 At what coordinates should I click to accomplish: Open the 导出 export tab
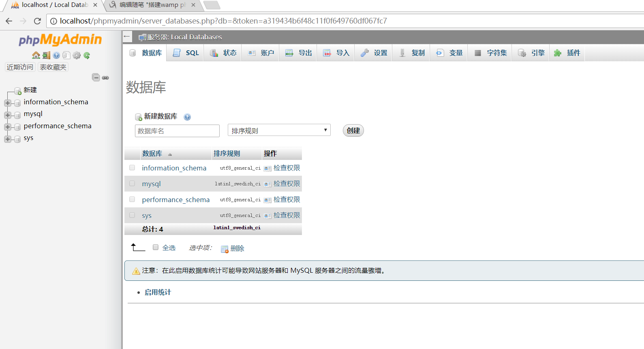tap(298, 53)
